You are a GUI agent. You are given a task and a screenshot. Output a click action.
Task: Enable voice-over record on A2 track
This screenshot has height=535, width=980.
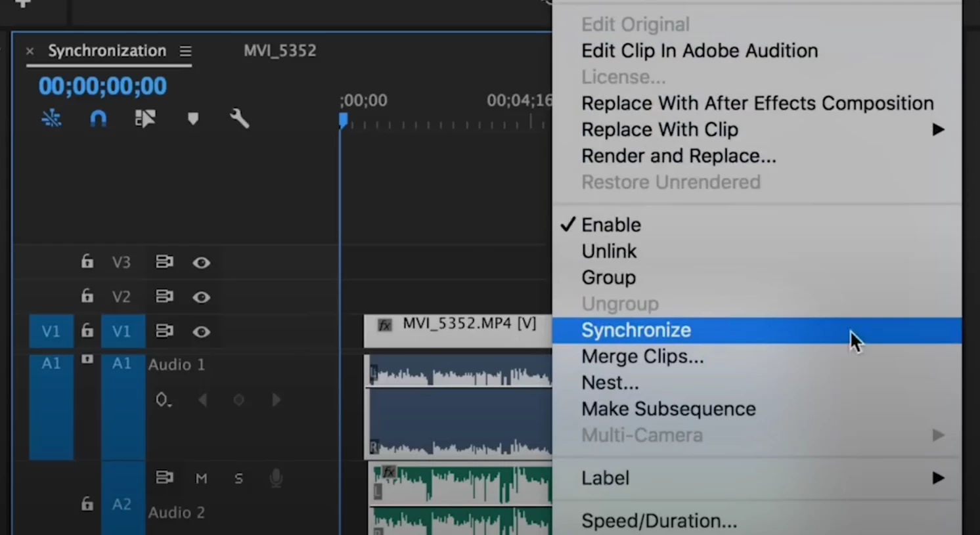tap(276, 478)
